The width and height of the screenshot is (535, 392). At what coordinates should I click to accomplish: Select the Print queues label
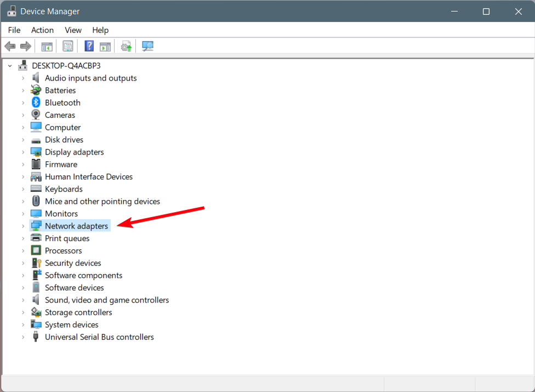[67, 238]
